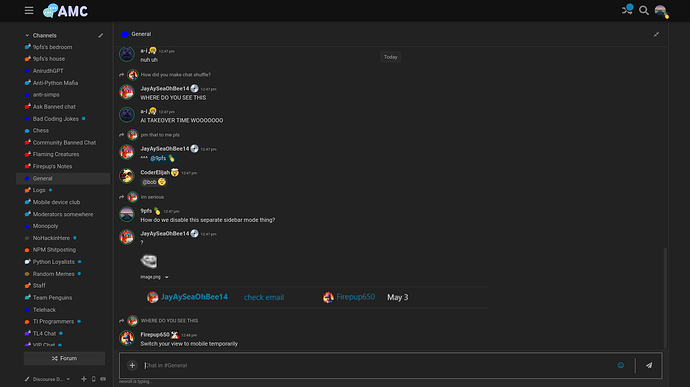Open the search magnifier
Viewport: 690px width, 387px height.
(x=643, y=10)
